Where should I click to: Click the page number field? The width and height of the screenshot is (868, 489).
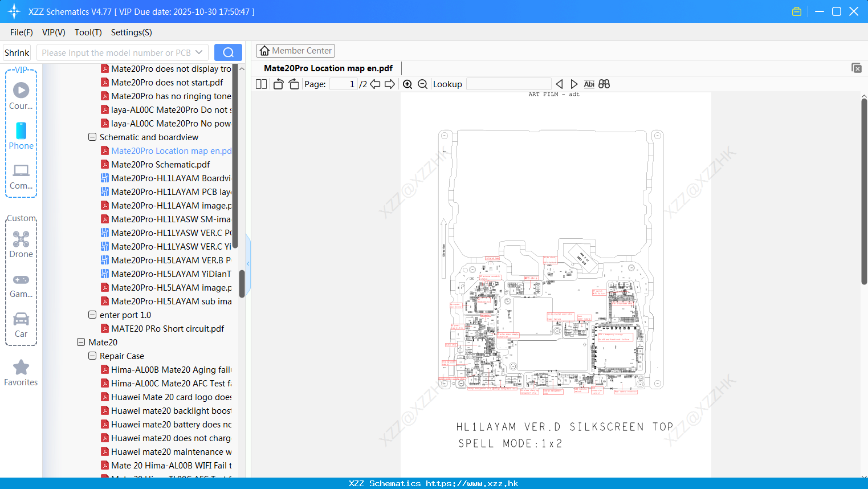coord(344,84)
